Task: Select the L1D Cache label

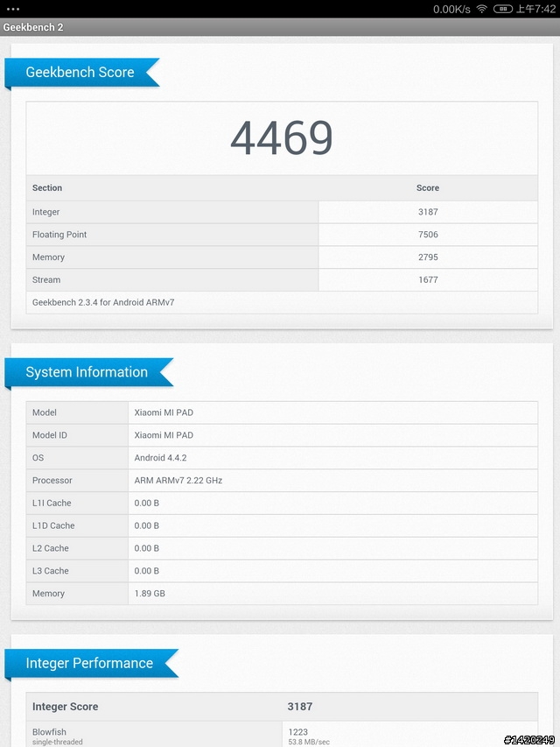Action: [53, 525]
